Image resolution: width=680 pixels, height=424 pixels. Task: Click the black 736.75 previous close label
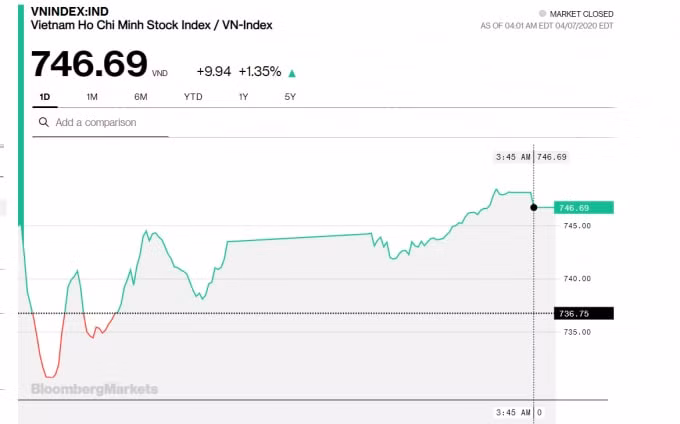[584, 313]
